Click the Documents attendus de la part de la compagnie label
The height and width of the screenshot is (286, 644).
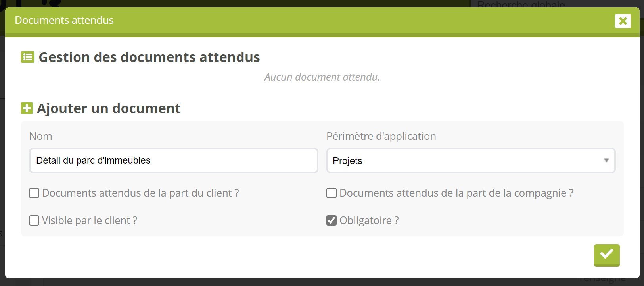(456, 193)
